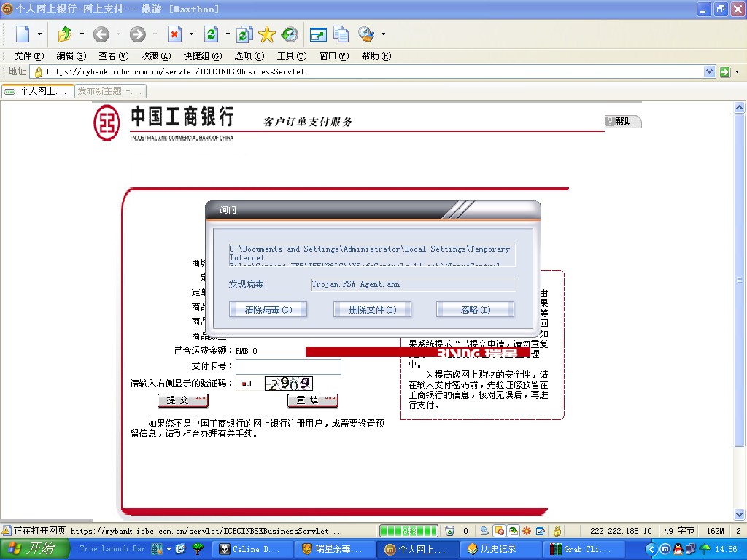Click the recycle bin icon in status bar
747x560 pixels.
tap(449, 531)
